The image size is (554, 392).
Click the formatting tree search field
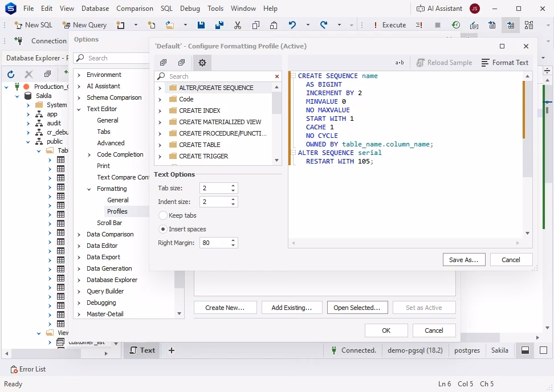click(x=218, y=76)
